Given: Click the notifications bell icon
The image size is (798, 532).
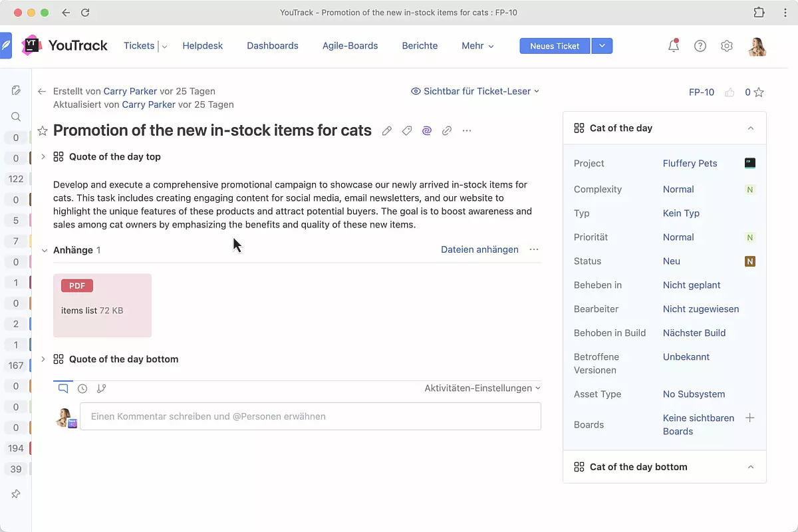Looking at the screenshot, I should pos(674,46).
